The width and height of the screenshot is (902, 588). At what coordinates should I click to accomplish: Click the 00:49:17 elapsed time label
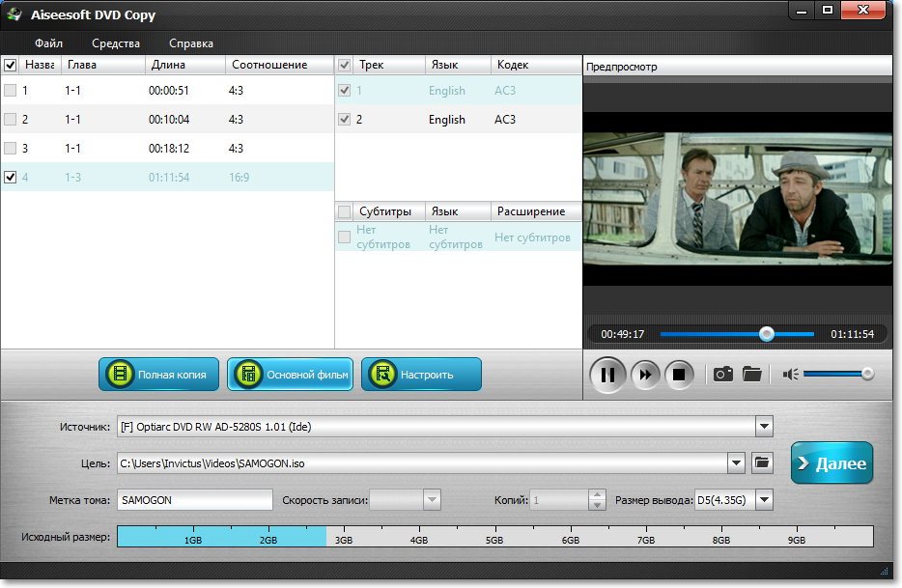coord(623,334)
